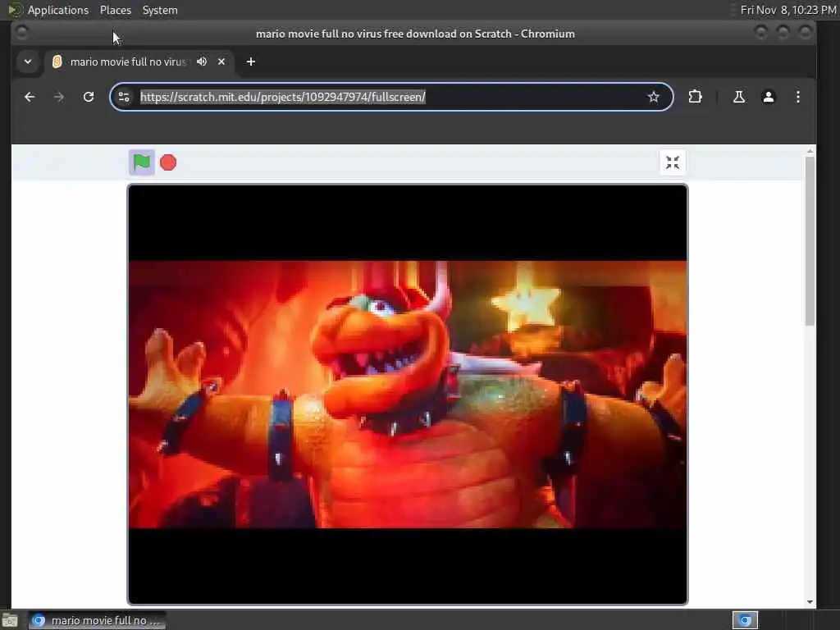Reload the Scratch page

pyautogui.click(x=89, y=97)
